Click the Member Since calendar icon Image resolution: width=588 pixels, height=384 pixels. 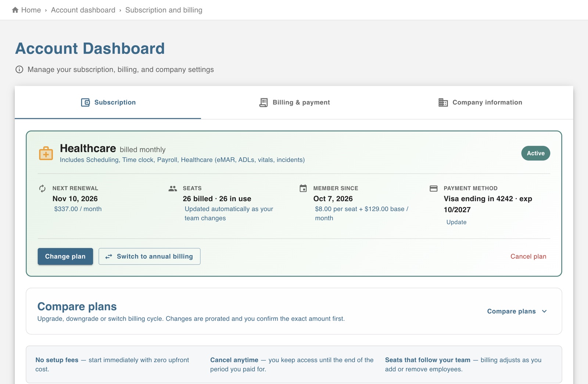(303, 189)
